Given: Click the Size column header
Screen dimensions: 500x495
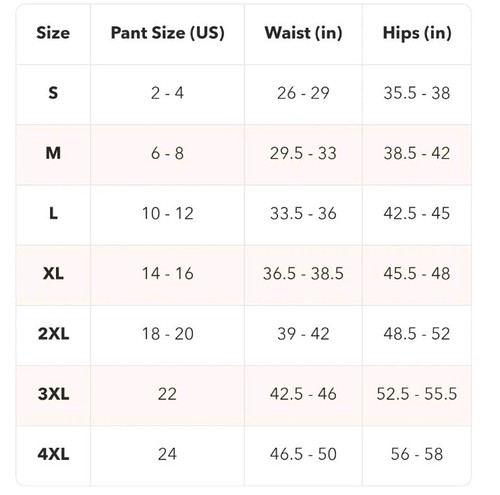Looking at the screenshot, I should (x=53, y=33).
